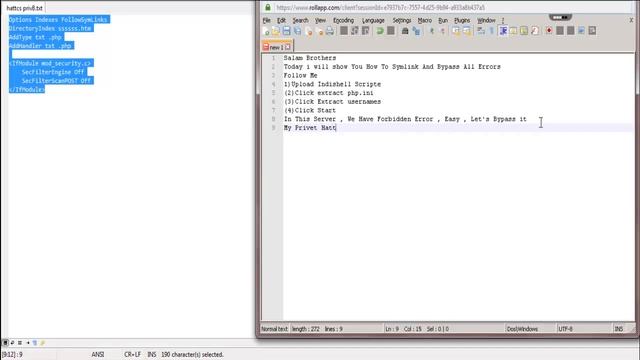Open the Language menu
The height and width of the screenshot is (360, 640).
[x=373, y=20]
